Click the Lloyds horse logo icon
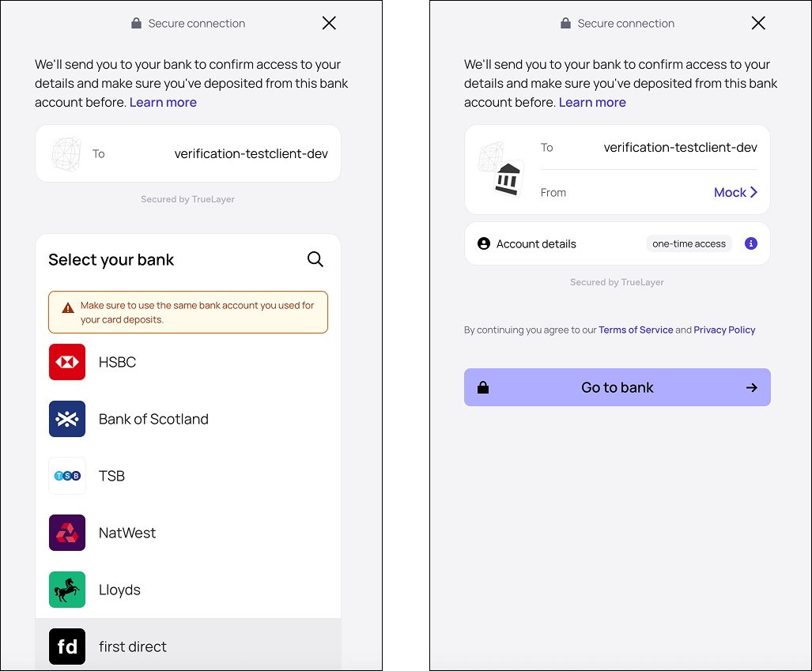The image size is (812, 671). tap(67, 590)
